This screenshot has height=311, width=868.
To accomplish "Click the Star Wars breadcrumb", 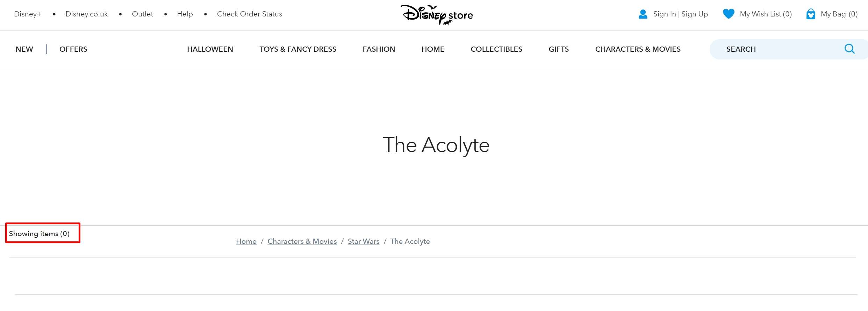I will click(x=364, y=241).
